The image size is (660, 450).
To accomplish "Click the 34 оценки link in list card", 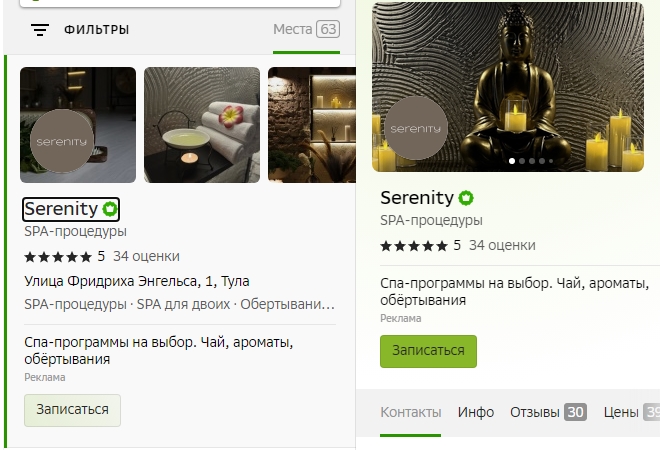I will 146,256.
